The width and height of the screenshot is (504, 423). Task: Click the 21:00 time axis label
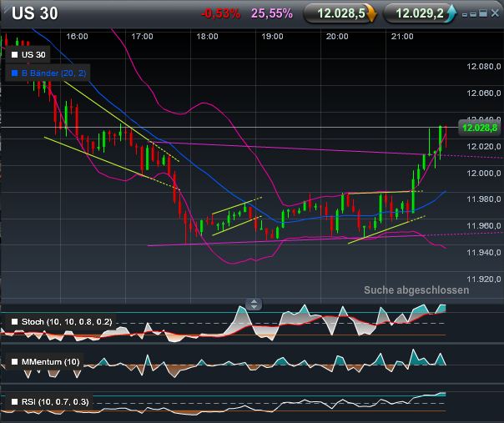[402, 37]
